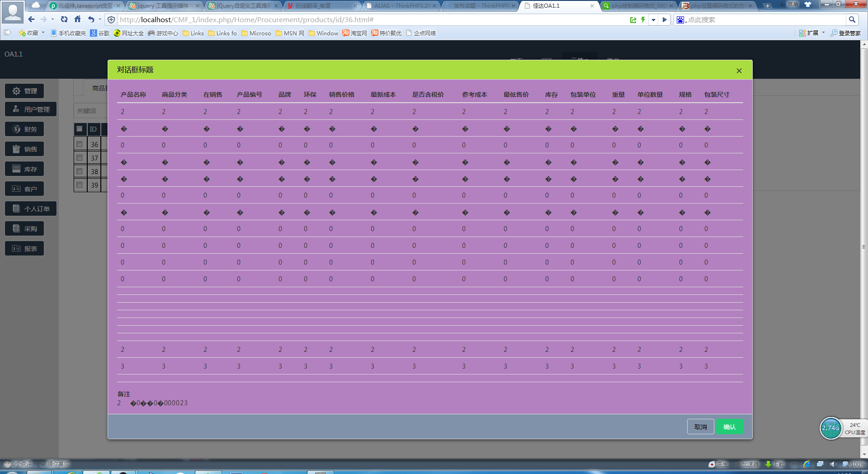Go to browser home page icon
The image size is (868, 474).
point(77,19)
